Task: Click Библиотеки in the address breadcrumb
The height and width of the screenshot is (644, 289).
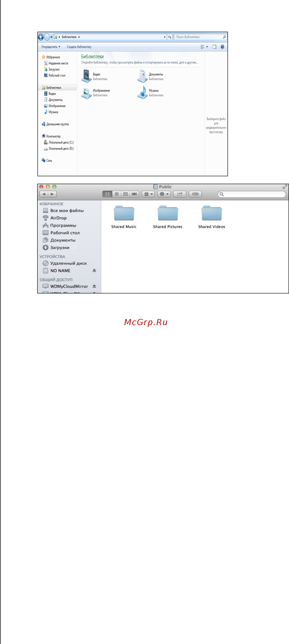Action: (x=69, y=37)
